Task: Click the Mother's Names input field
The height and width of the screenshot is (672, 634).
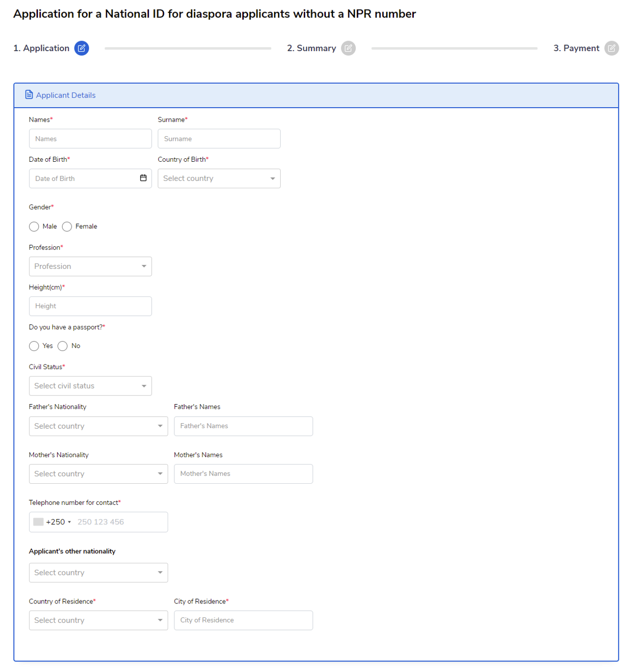Action: point(244,474)
